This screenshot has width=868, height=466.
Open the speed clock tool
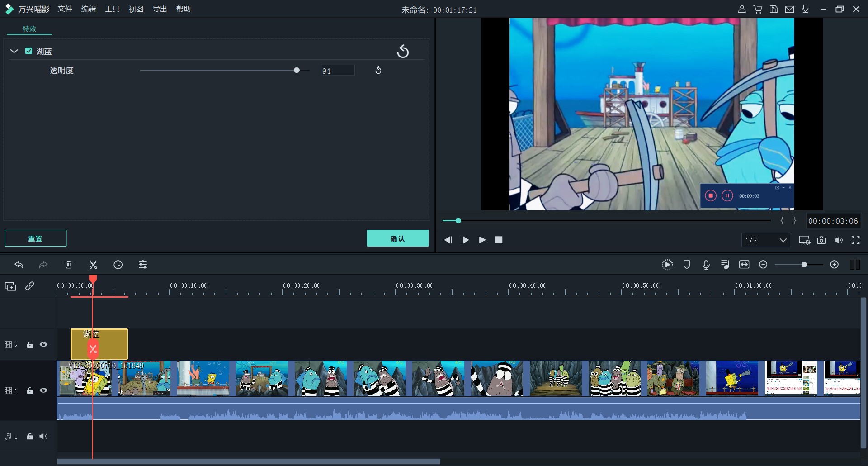coord(118,265)
